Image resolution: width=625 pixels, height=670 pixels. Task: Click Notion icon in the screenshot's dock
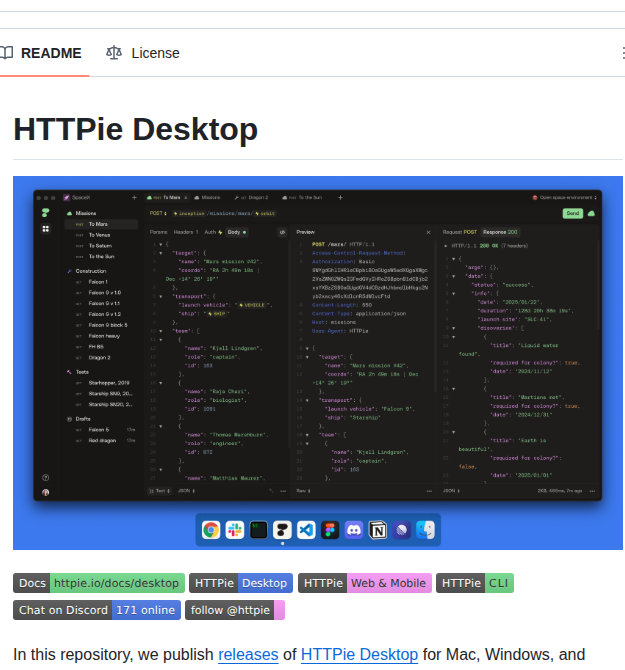pos(378,530)
